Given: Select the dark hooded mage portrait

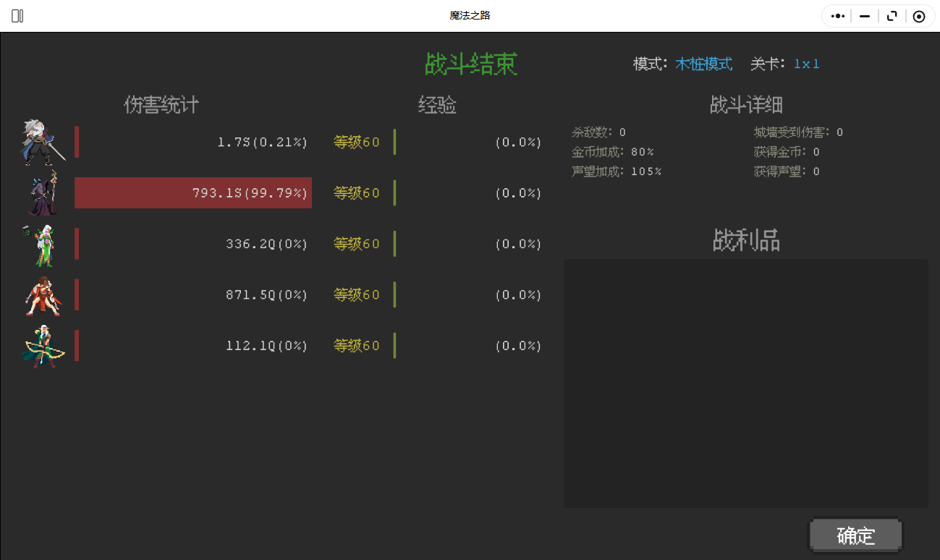Looking at the screenshot, I should pyautogui.click(x=43, y=193).
